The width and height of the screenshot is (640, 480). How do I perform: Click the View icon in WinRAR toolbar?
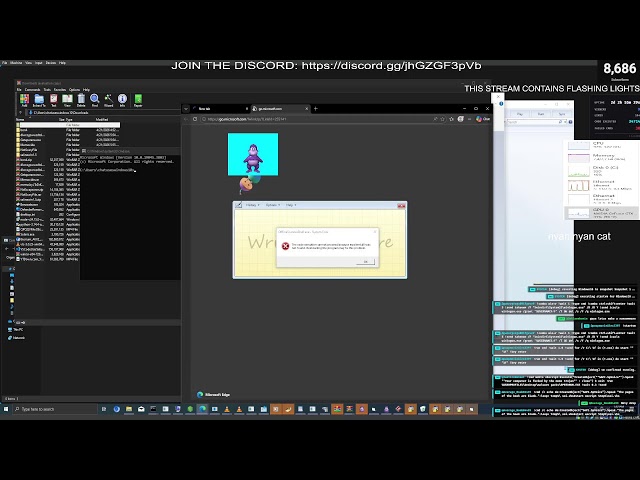coord(67,100)
